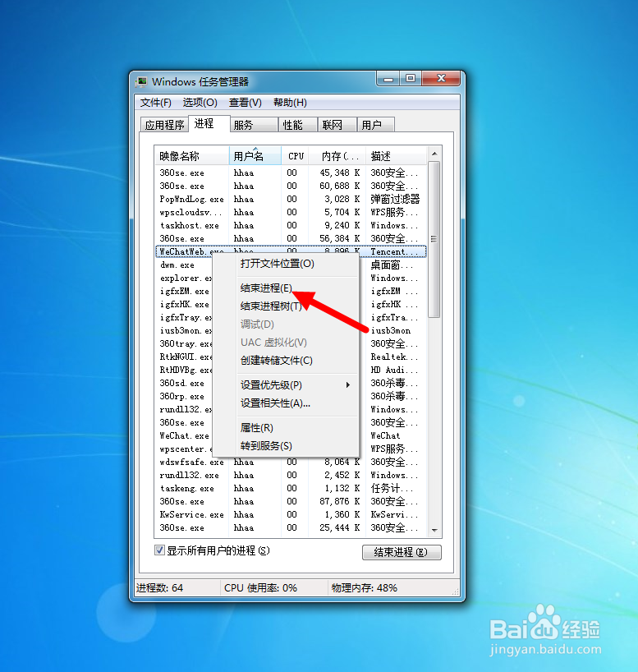Select the wpscloudsv... process row
The height and width of the screenshot is (672, 638).
pyautogui.click(x=291, y=212)
